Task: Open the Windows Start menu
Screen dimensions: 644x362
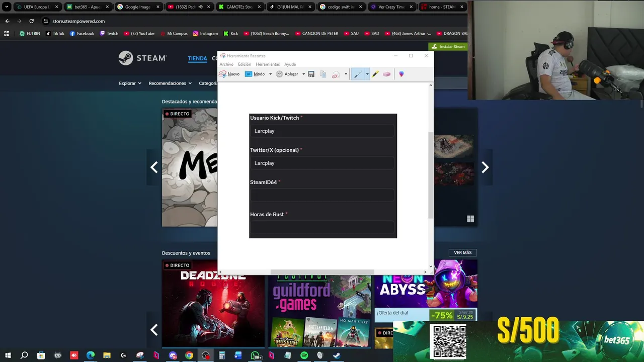Action: [x=8, y=355]
